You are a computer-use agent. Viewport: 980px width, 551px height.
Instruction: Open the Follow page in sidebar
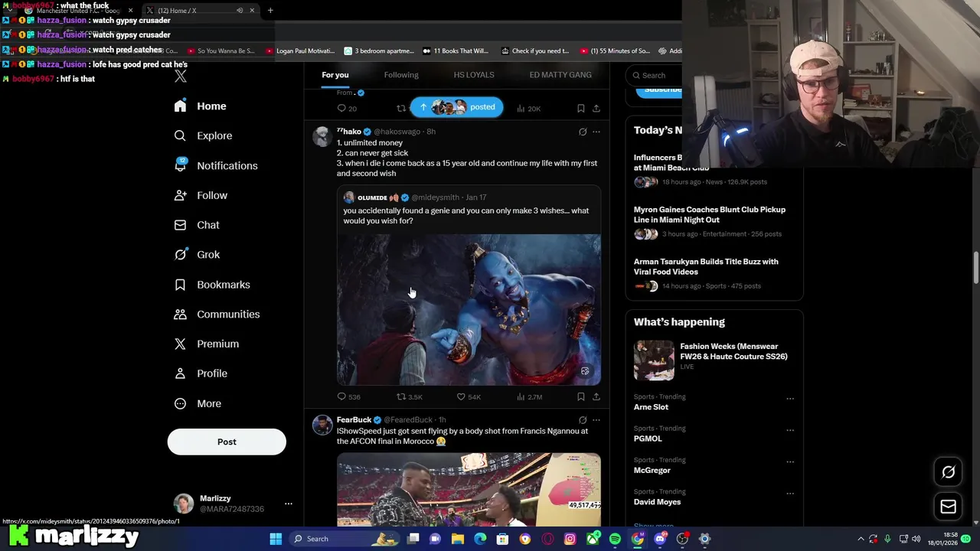coord(201,196)
